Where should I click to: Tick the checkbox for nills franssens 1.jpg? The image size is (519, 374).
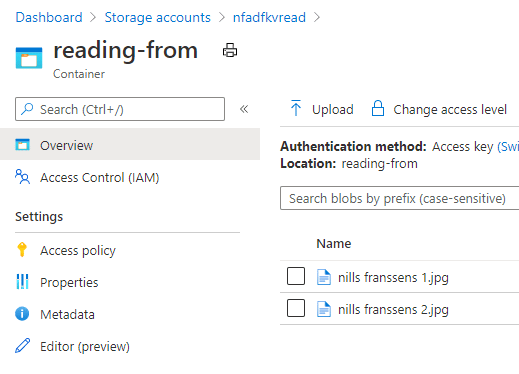coord(296,276)
